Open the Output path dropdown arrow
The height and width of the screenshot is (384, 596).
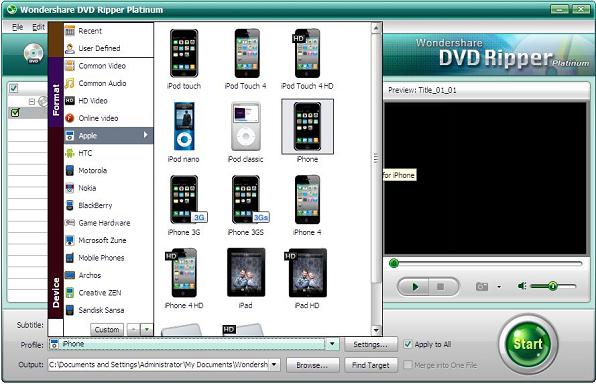274,365
